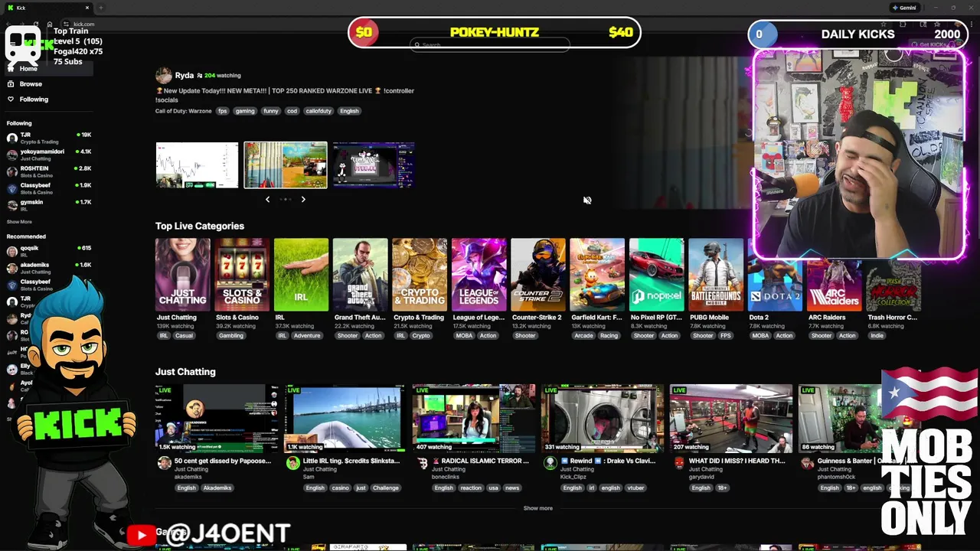Select the middle featured stream thumbnail

pyautogui.click(x=286, y=165)
